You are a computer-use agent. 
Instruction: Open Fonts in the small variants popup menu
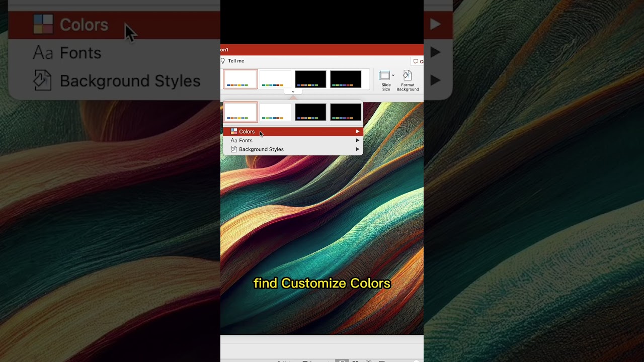coord(293,140)
